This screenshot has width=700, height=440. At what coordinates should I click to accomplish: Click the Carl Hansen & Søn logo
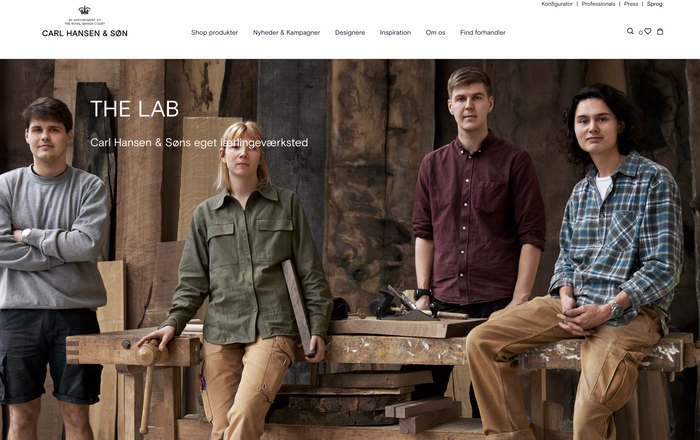(85, 33)
